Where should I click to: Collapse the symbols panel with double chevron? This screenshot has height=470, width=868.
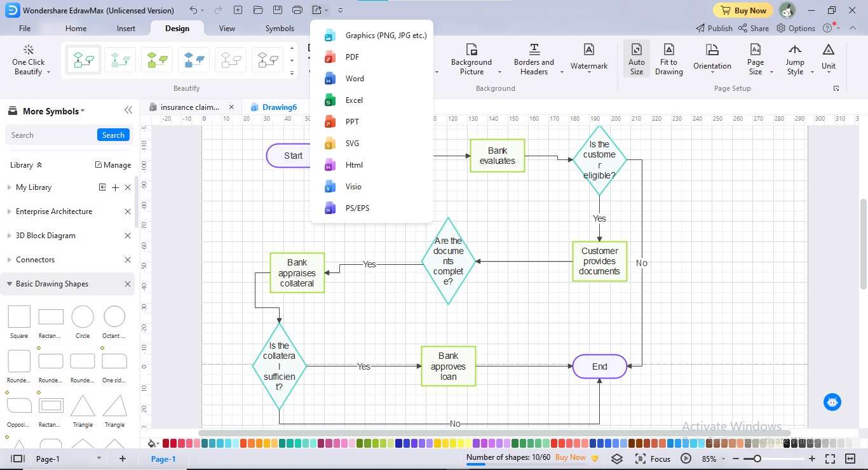[x=128, y=111]
